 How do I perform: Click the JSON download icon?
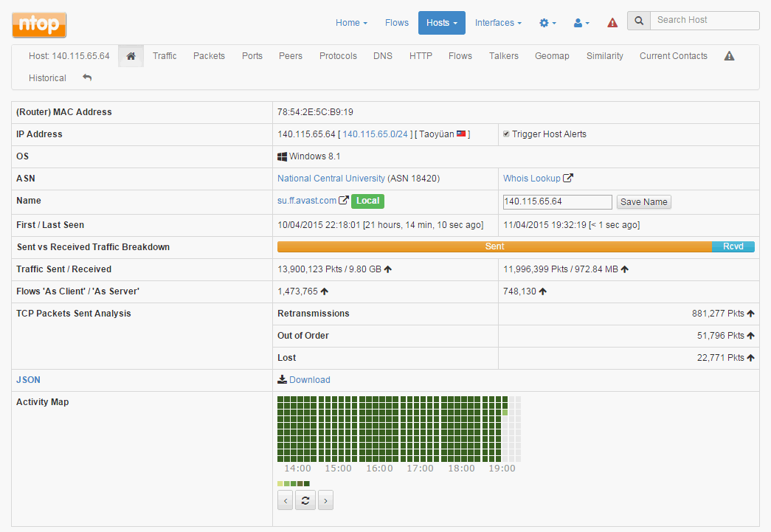coord(283,379)
